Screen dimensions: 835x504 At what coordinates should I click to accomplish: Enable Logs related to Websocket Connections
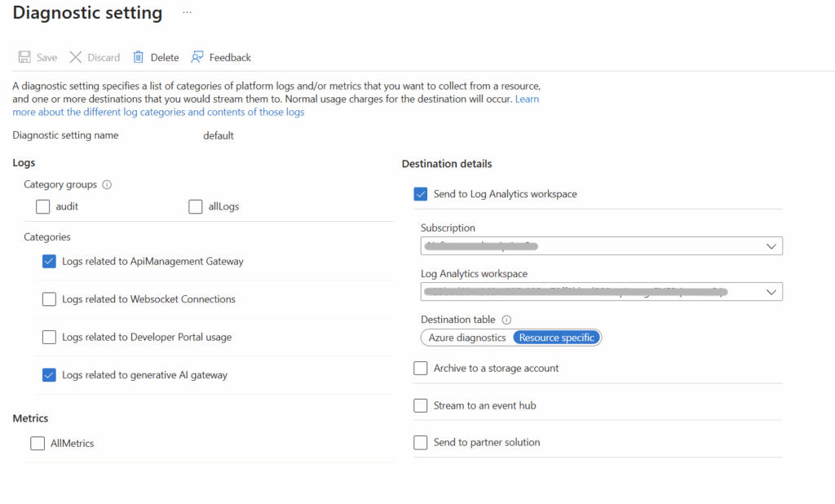coord(49,299)
